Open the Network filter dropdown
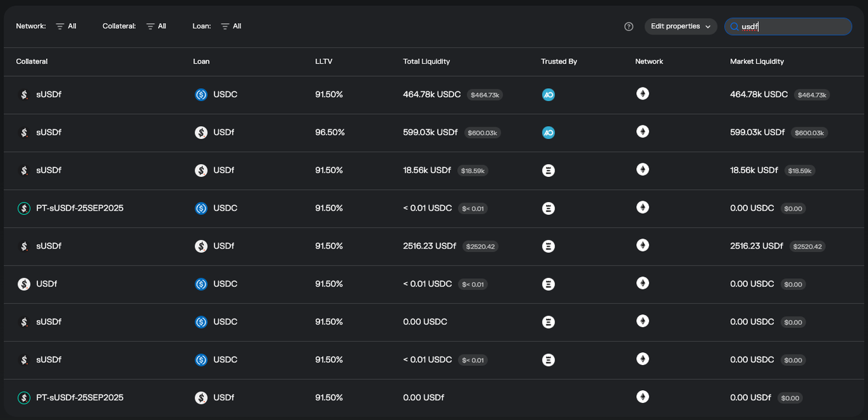The height and width of the screenshot is (420, 868). tap(66, 26)
